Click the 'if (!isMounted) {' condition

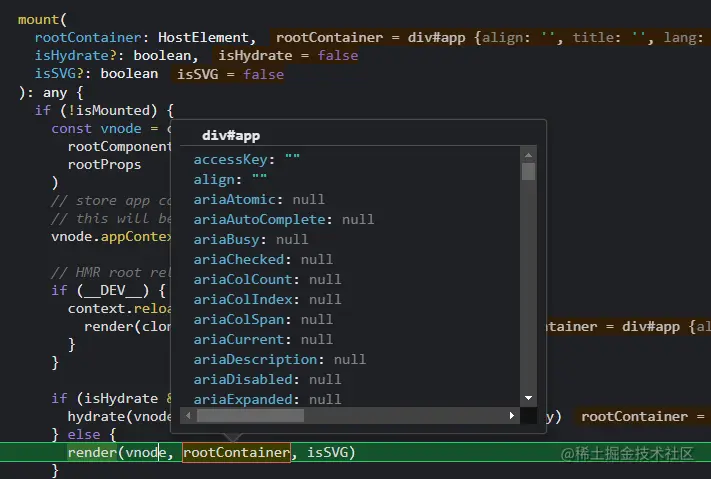coord(104,110)
